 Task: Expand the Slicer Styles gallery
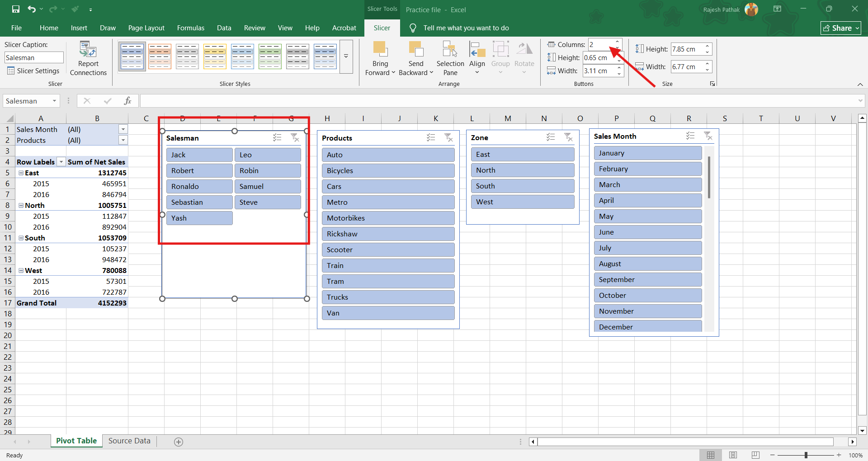pos(346,56)
